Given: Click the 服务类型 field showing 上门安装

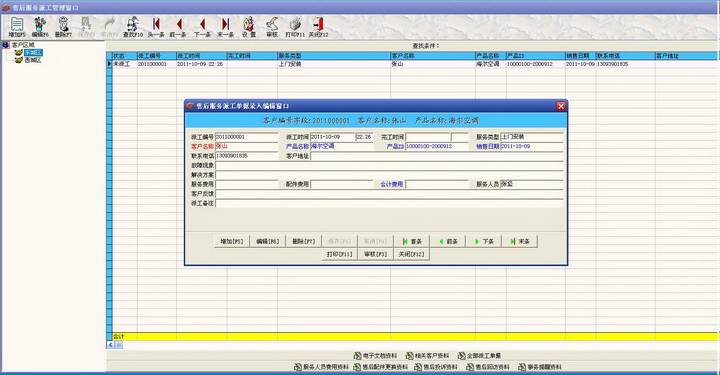Looking at the screenshot, I should click(532, 137).
